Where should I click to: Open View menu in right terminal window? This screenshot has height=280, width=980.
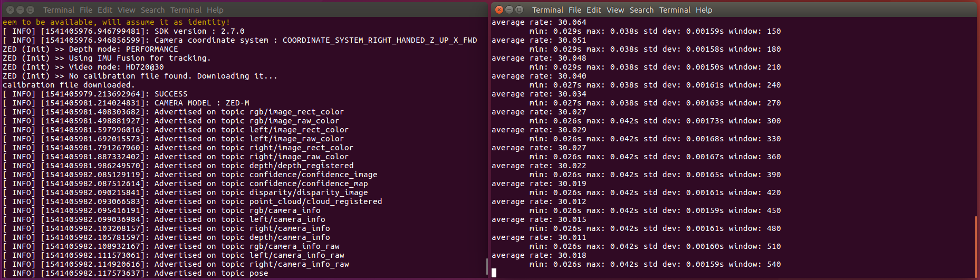point(616,10)
